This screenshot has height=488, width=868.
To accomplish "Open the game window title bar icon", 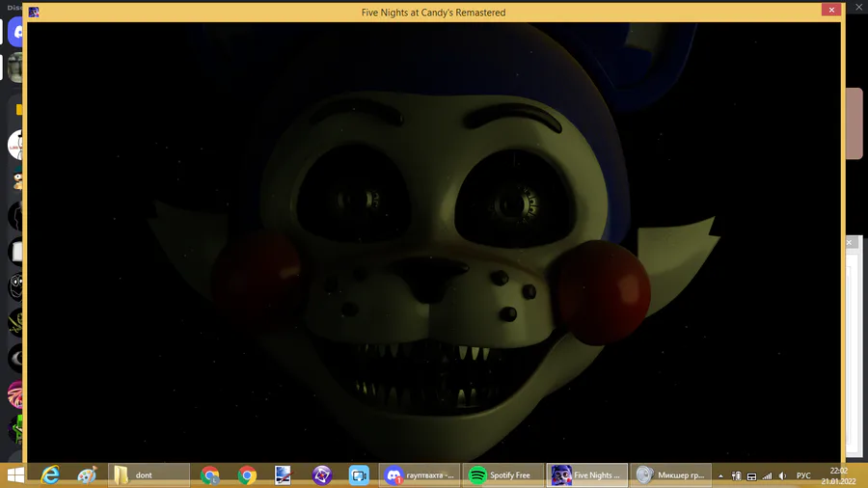I will [x=34, y=13].
